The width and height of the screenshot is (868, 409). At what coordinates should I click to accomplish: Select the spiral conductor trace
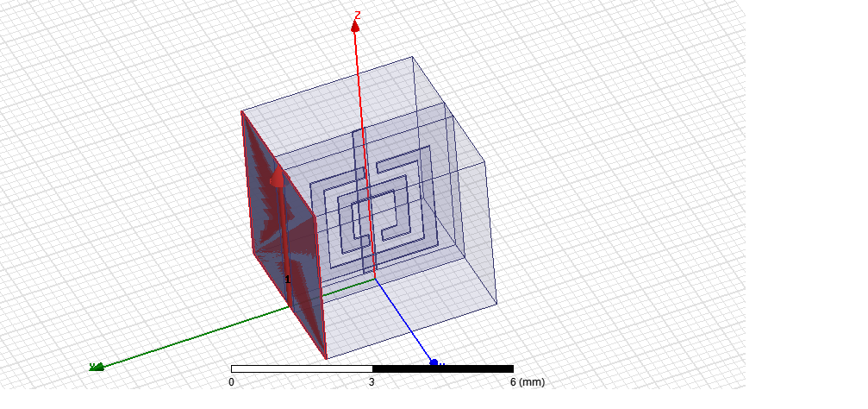374,206
